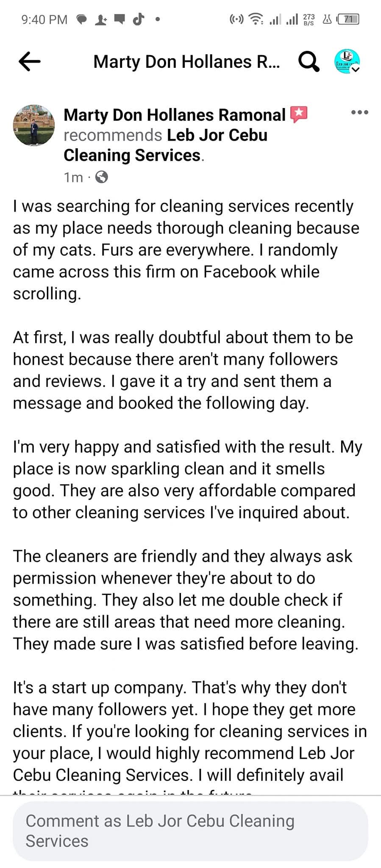The image size is (381, 868).
Task: Tap the Marty Don Hollanes R... header title
Action: point(186,62)
